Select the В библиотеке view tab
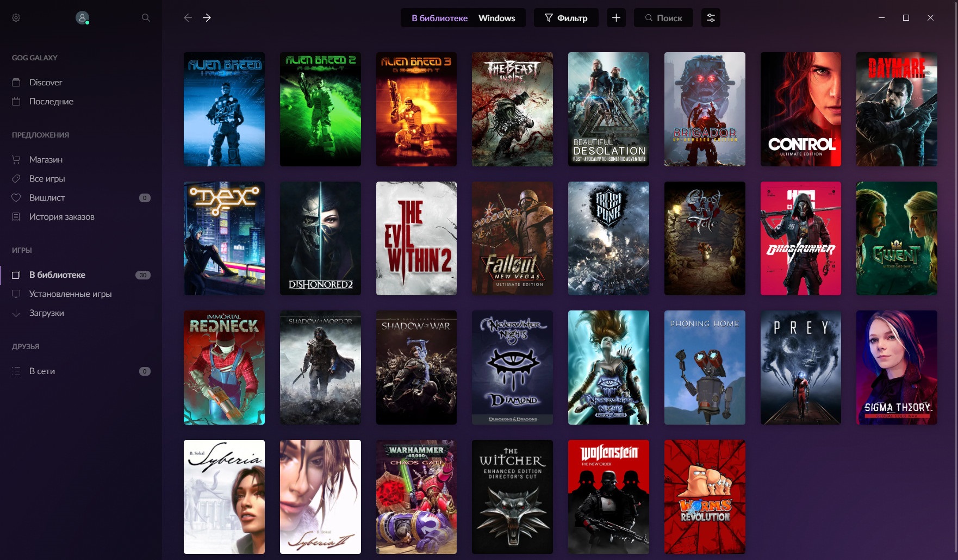This screenshot has width=958, height=560. [x=439, y=18]
